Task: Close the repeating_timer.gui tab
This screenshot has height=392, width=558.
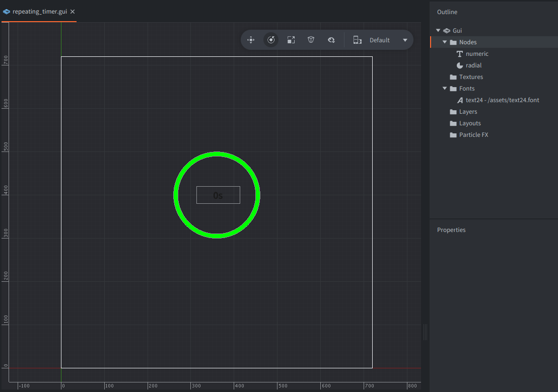Action: point(73,12)
